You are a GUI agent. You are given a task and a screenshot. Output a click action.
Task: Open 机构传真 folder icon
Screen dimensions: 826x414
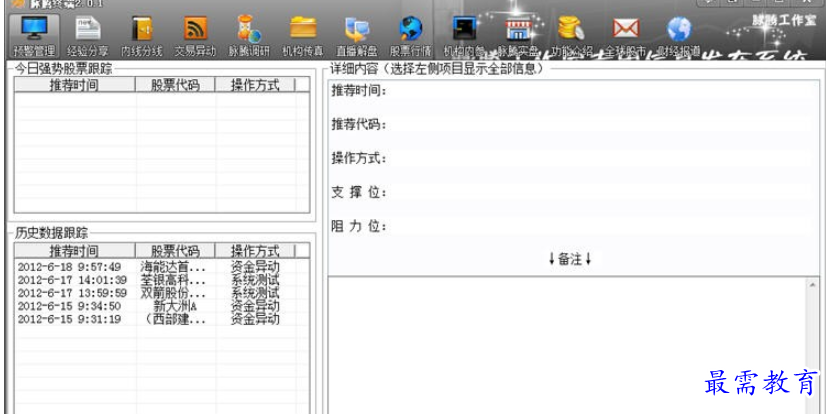303,27
